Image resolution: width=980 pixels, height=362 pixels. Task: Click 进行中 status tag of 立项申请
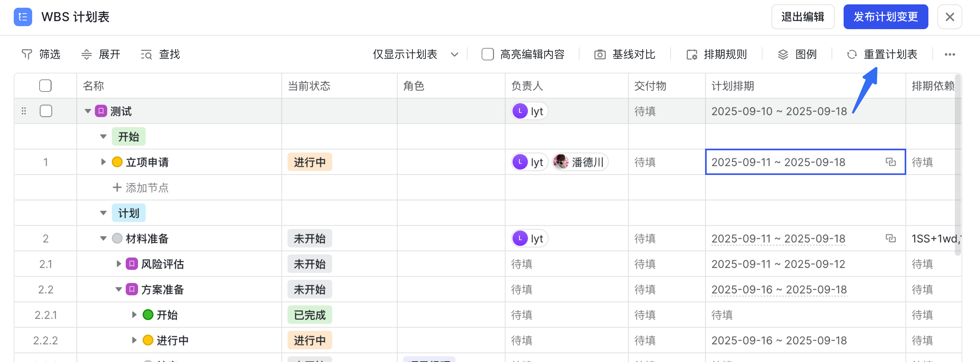click(310, 162)
